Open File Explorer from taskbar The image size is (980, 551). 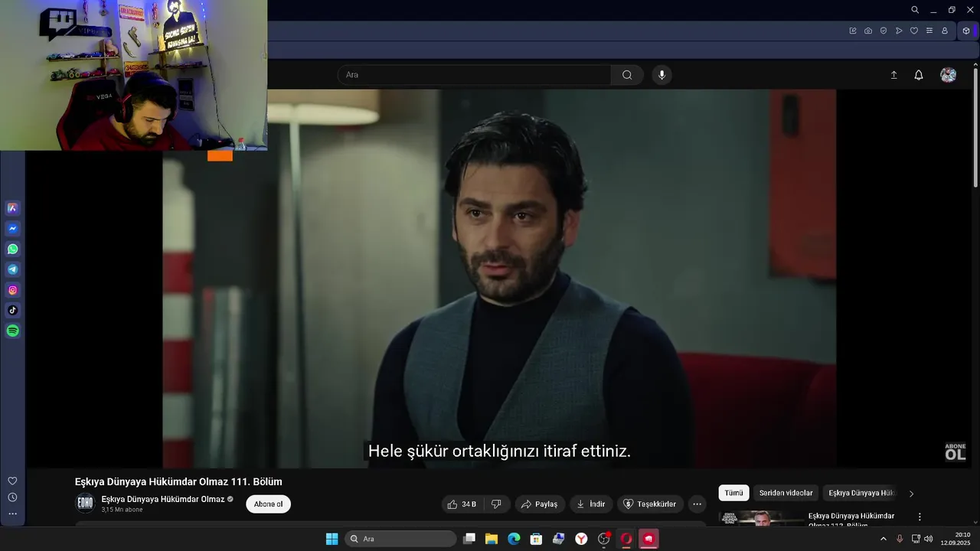click(492, 539)
